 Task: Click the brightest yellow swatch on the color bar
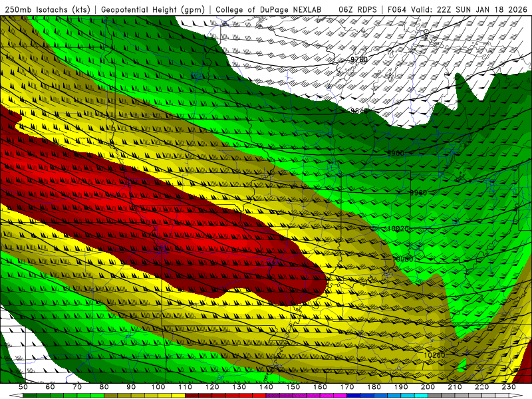click(178, 395)
